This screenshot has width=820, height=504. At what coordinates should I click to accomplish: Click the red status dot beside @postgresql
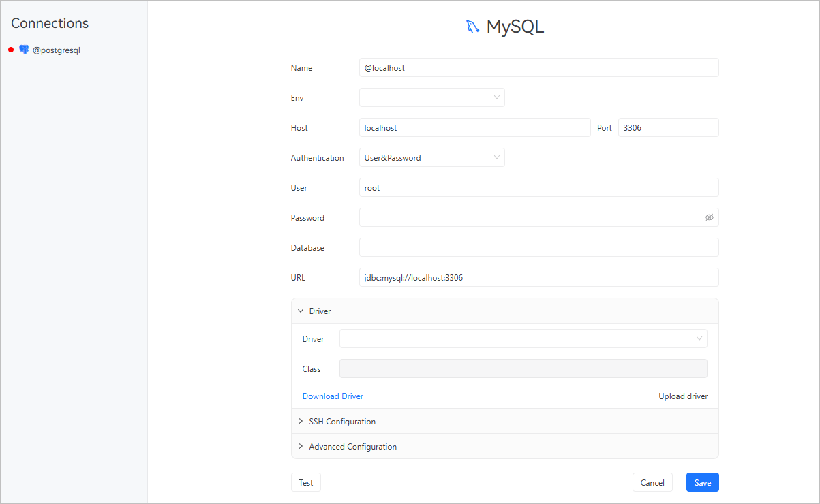click(11, 50)
